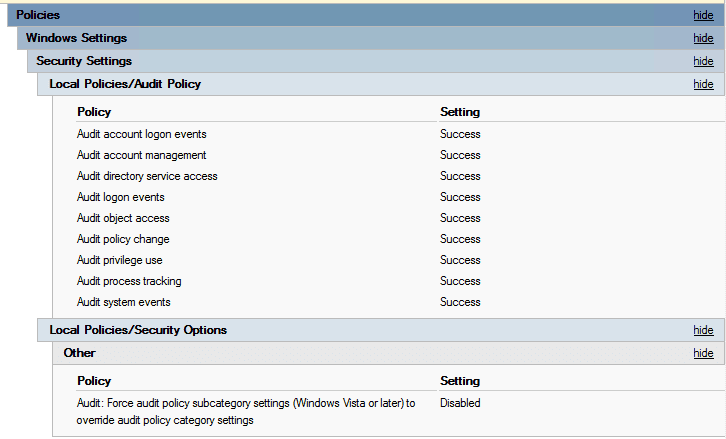The width and height of the screenshot is (726, 439).
Task: Hide the Other section
Action: [703, 353]
